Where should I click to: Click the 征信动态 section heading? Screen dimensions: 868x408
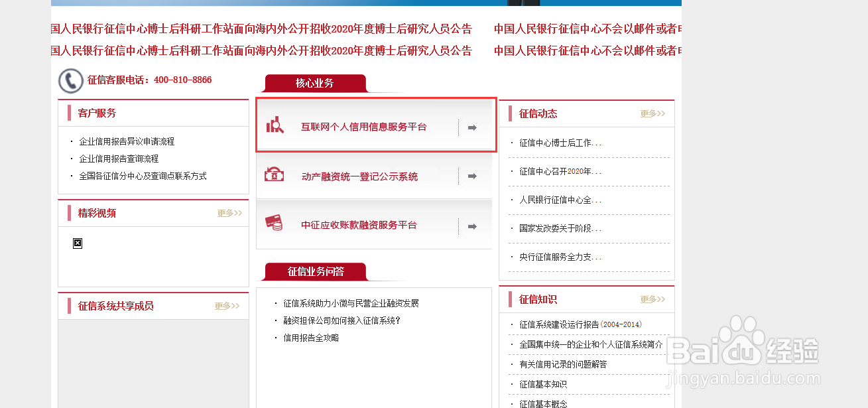pyautogui.click(x=538, y=113)
